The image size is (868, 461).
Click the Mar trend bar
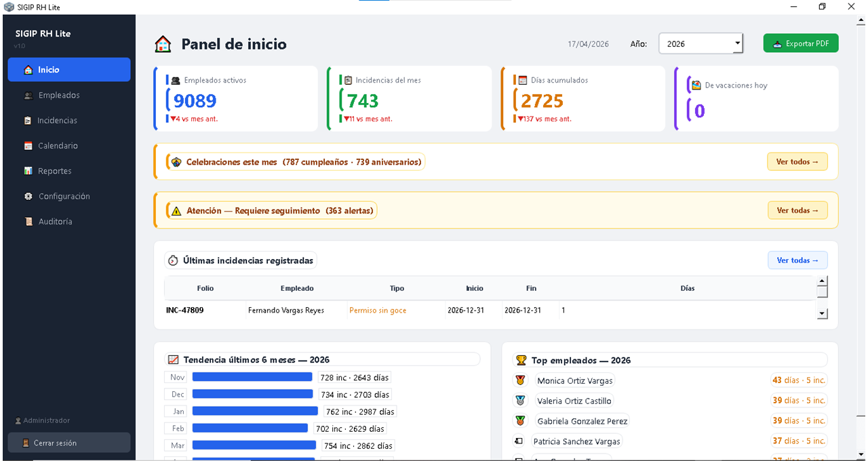pyautogui.click(x=254, y=445)
